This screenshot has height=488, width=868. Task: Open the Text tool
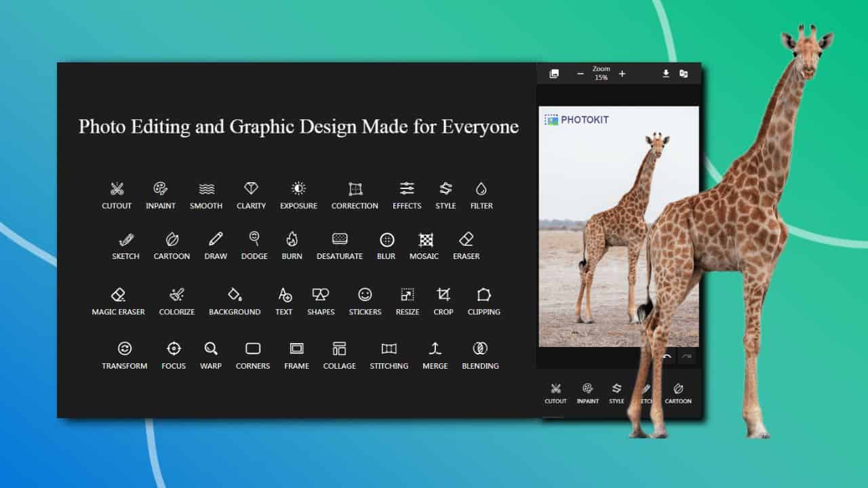[284, 295]
